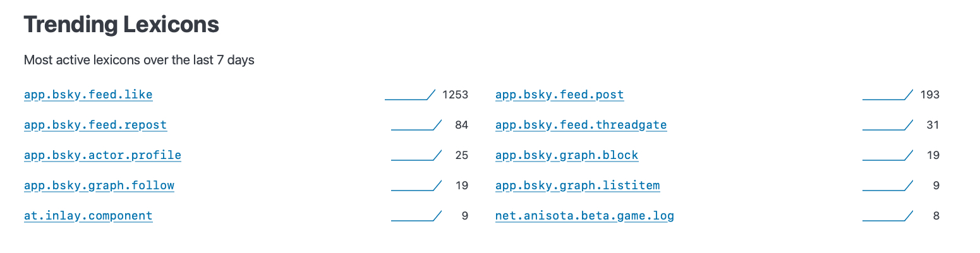980x253 pixels.
Task: Click the sparkline chart for app.bsky.graph.follow
Action: [416, 186]
